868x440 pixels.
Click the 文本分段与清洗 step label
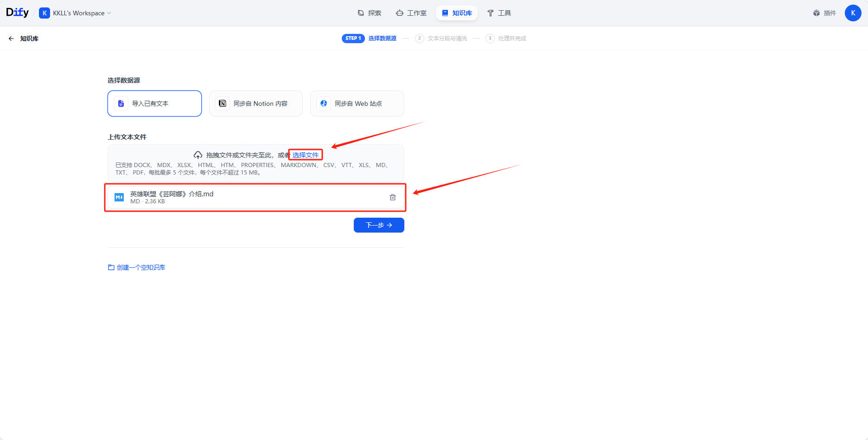tap(447, 38)
